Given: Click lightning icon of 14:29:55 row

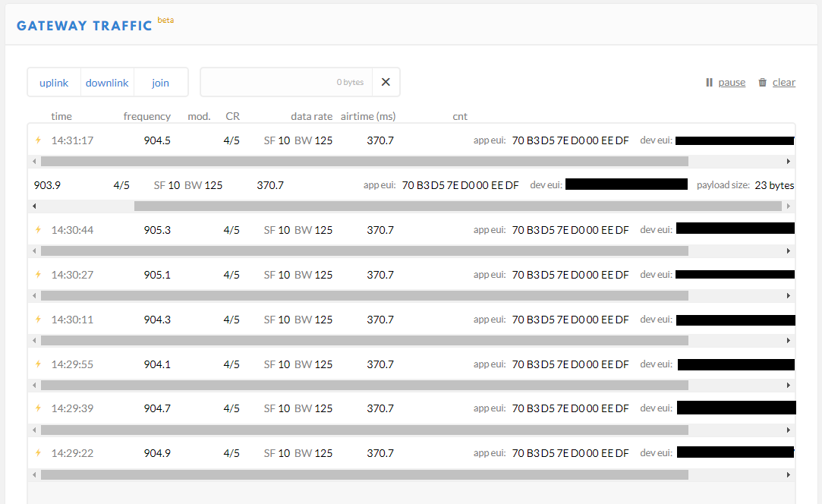Looking at the screenshot, I should [x=38, y=364].
